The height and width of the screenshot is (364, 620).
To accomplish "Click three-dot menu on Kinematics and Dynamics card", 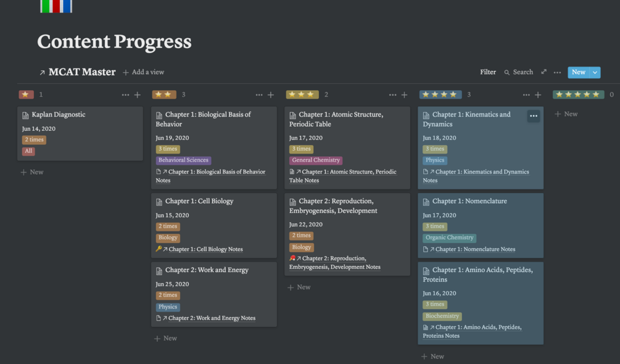I will (534, 115).
